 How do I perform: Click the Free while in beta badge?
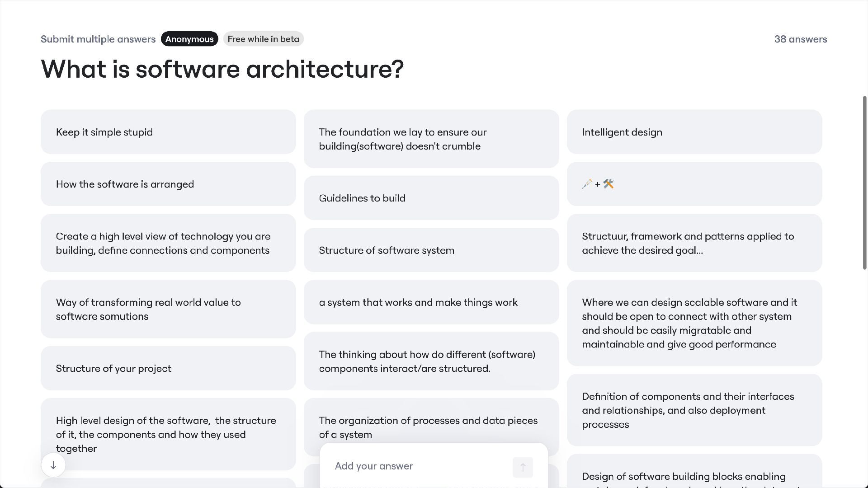pyautogui.click(x=263, y=39)
